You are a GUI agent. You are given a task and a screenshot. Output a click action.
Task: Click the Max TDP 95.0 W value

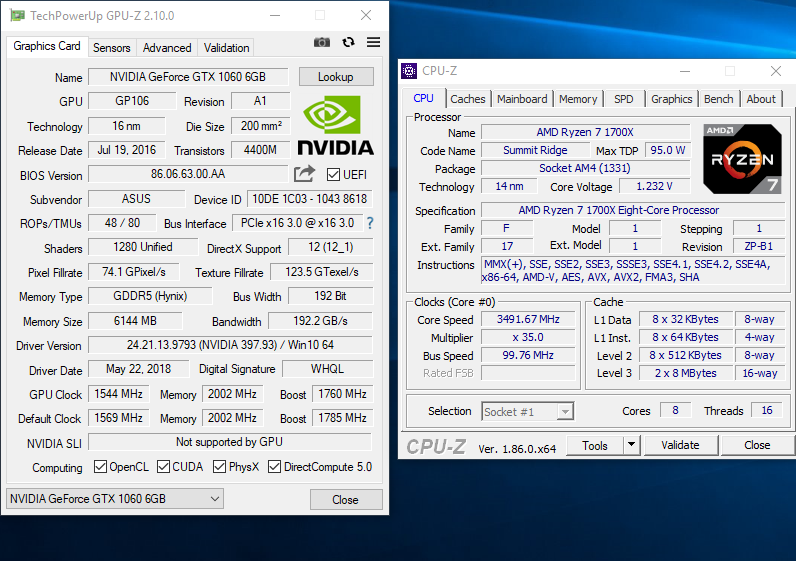[x=668, y=150]
